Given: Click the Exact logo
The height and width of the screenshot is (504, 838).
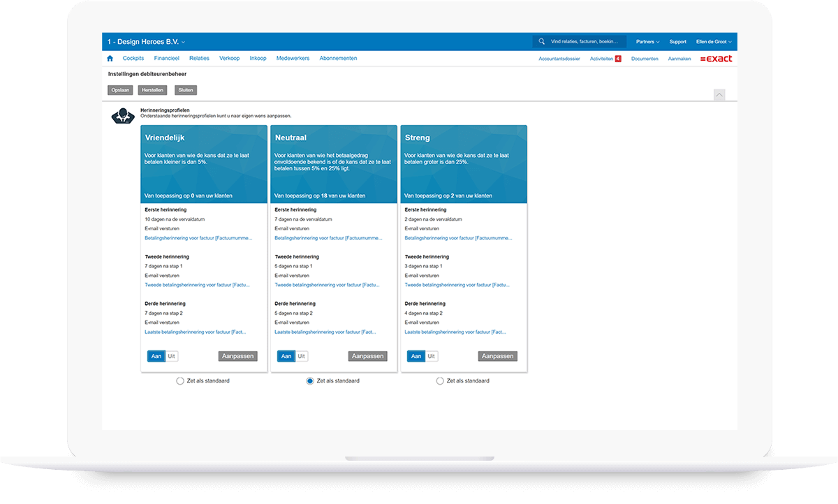Looking at the screenshot, I should click(x=716, y=59).
